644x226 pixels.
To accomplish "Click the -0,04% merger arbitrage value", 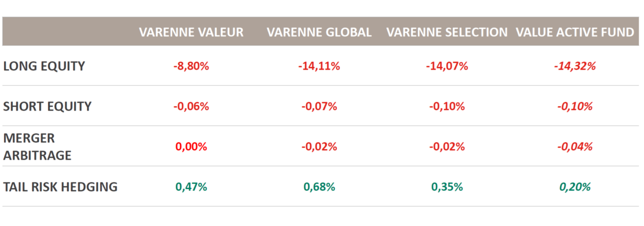I will point(575,147).
